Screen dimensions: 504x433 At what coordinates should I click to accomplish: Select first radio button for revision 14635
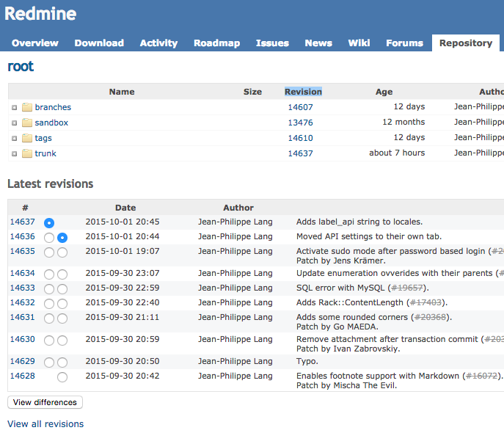click(x=49, y=252)
